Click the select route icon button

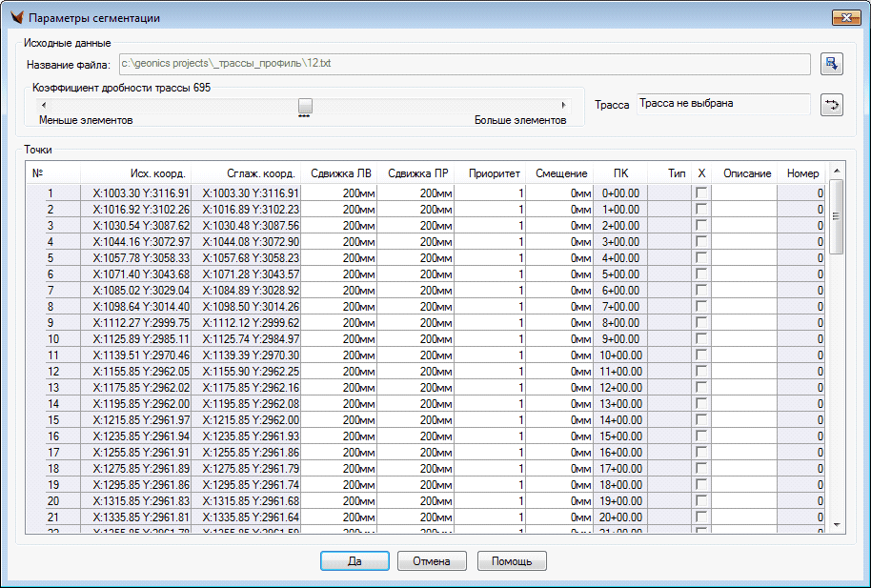[832, 105]
